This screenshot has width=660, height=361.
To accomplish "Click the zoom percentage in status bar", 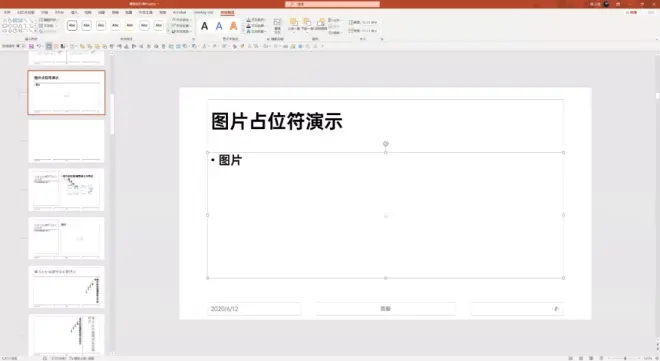I will tap(647, 358).
